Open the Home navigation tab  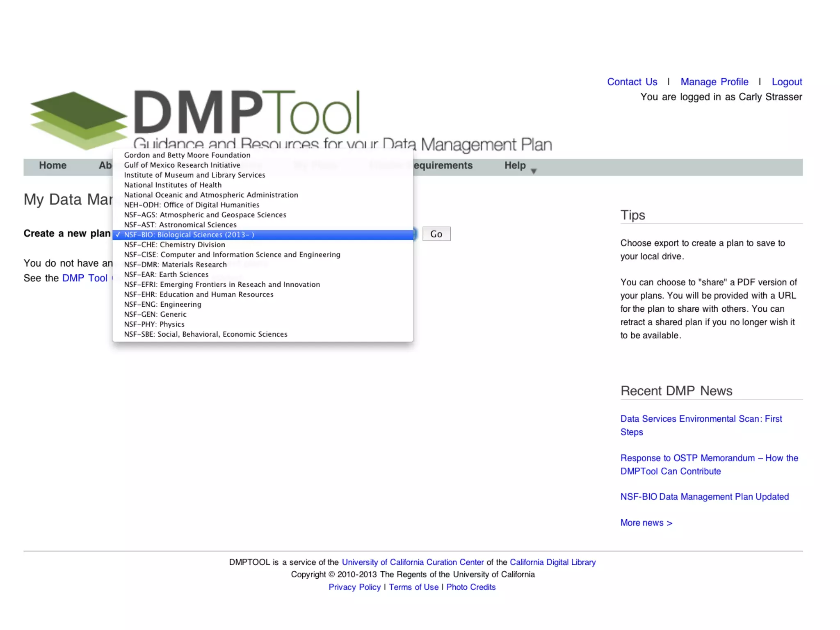coord(52,165)
